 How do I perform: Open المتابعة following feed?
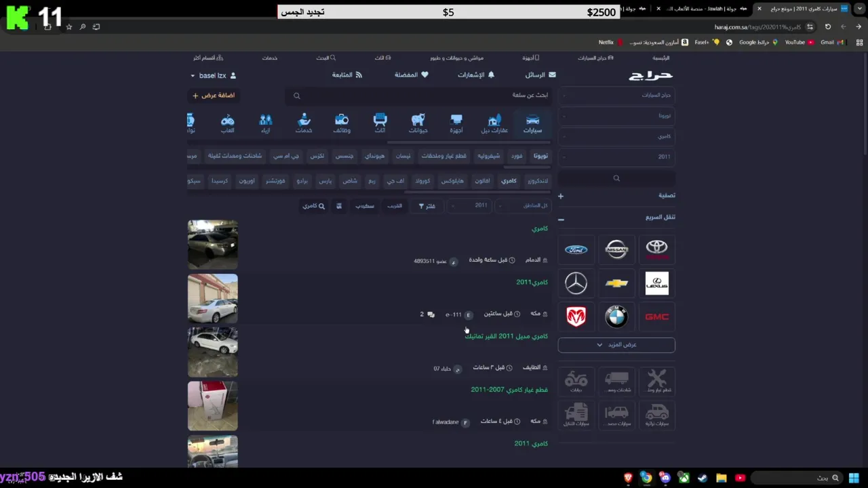point(347,75)
